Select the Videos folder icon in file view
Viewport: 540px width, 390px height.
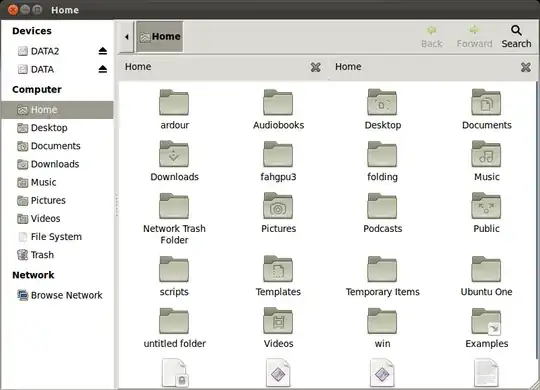point(278,321)
